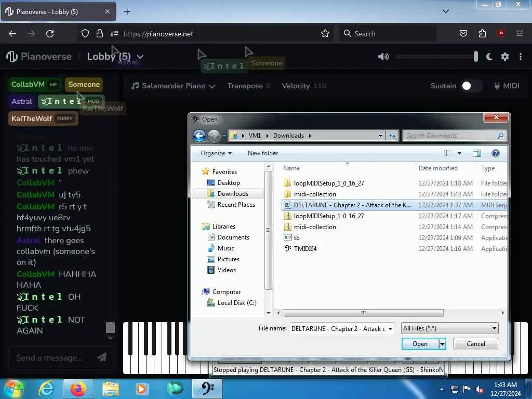Viewport: 532px width, 399px height.
Task: Open the Salamander Piano instrument dropdown
Action: (x=174, y=86)
